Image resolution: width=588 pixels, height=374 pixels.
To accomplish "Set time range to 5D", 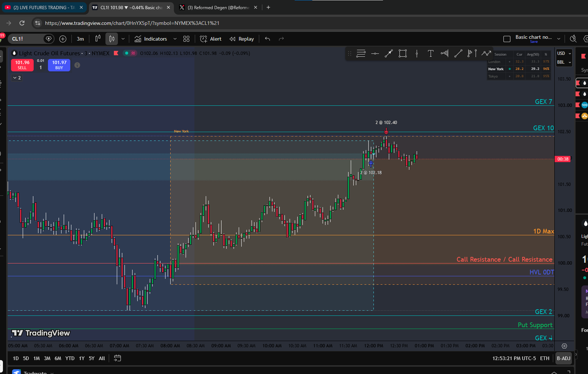I will pyautogui.click(x=26, y=358).
